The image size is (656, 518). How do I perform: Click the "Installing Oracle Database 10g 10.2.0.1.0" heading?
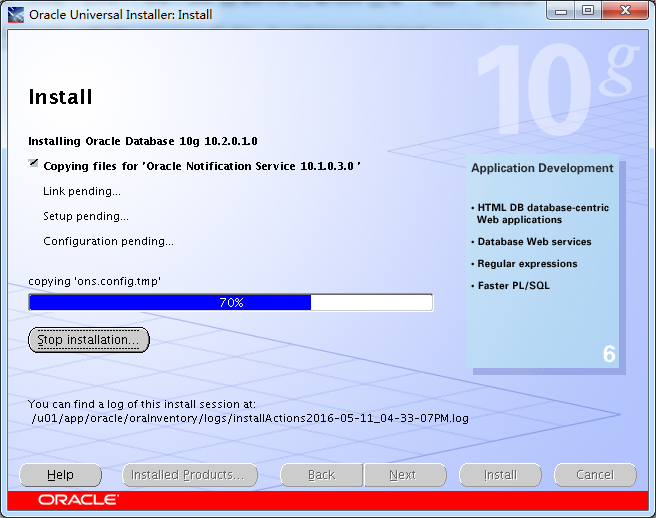pos(143,141)
